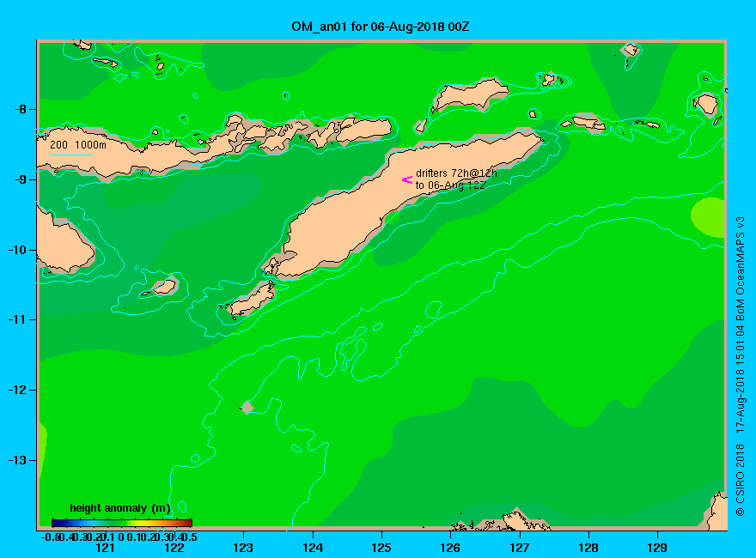Click longitude label 128
Image resolution: width=756 pixels, height=558 pixels.
(x=588, y=548)
